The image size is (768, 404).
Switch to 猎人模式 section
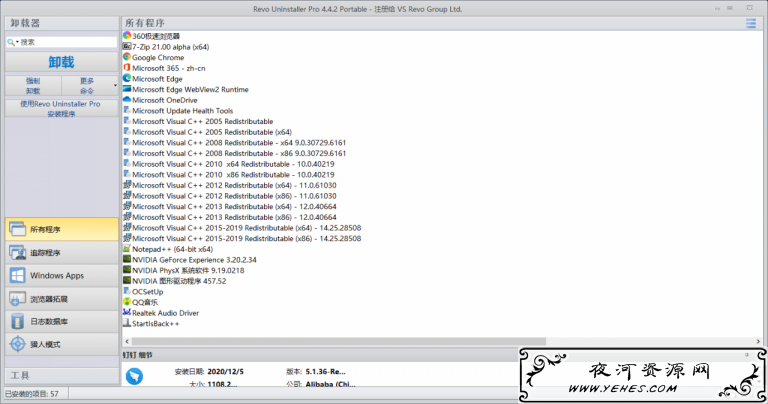click(62, 344)
